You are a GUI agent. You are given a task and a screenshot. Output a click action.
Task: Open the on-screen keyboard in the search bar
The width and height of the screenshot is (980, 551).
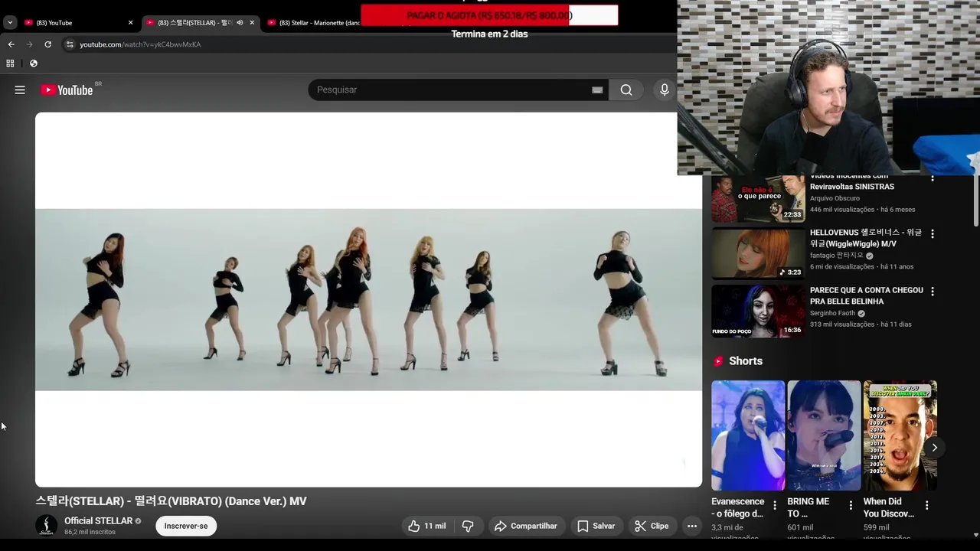(x=597, y=90)
